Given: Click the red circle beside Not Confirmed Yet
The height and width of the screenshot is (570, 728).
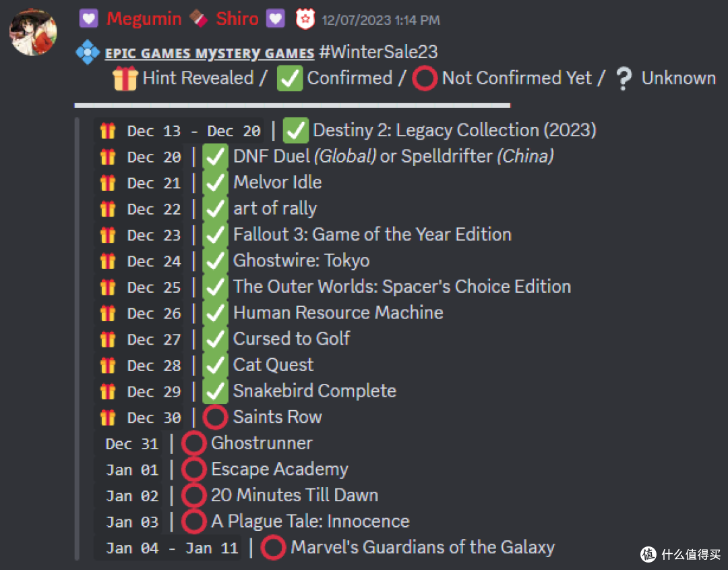Looking at the screenshot, I should click(425, 78).
